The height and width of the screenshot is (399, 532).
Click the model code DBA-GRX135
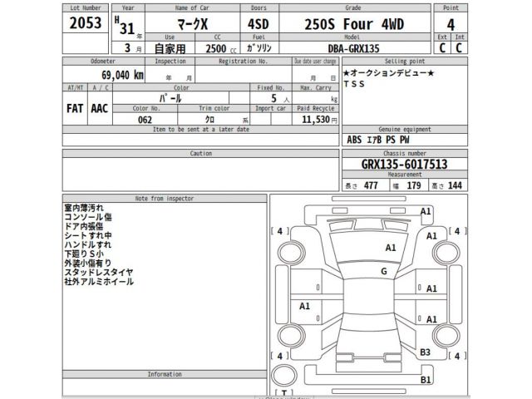click(353, 48)
